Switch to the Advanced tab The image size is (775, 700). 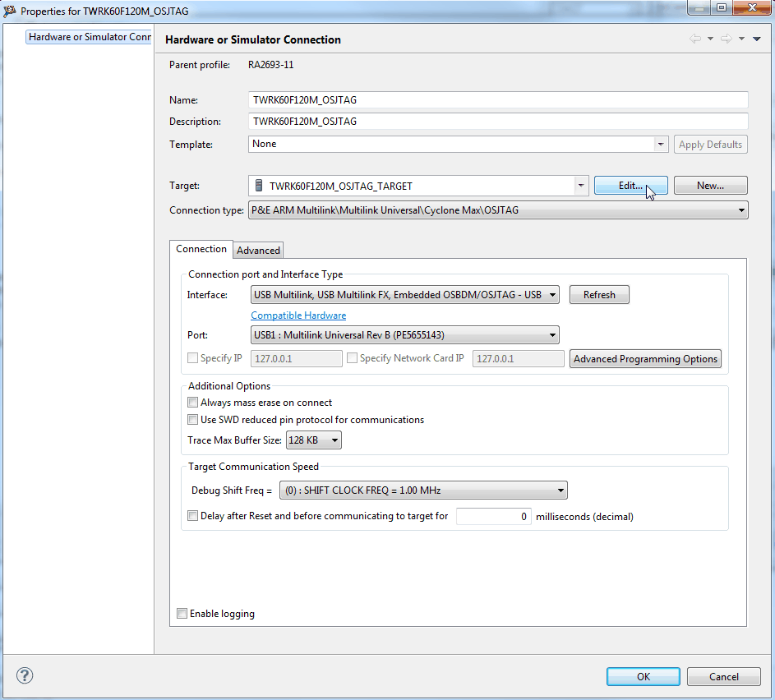(258, 251)
